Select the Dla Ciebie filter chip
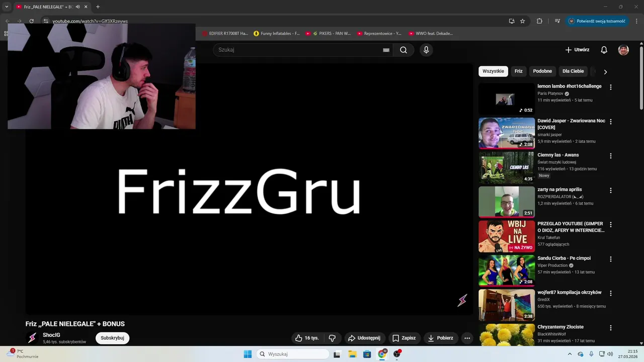Screen dimensions: 644x362 click(x=573, y=71)
